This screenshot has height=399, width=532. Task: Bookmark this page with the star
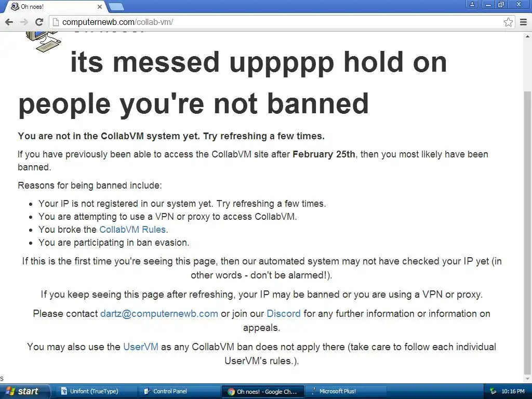click(x=508, y=22)
